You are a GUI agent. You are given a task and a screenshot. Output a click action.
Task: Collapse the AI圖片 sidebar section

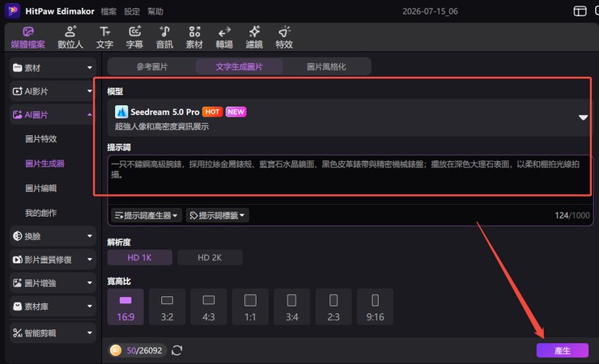(53, 115)
